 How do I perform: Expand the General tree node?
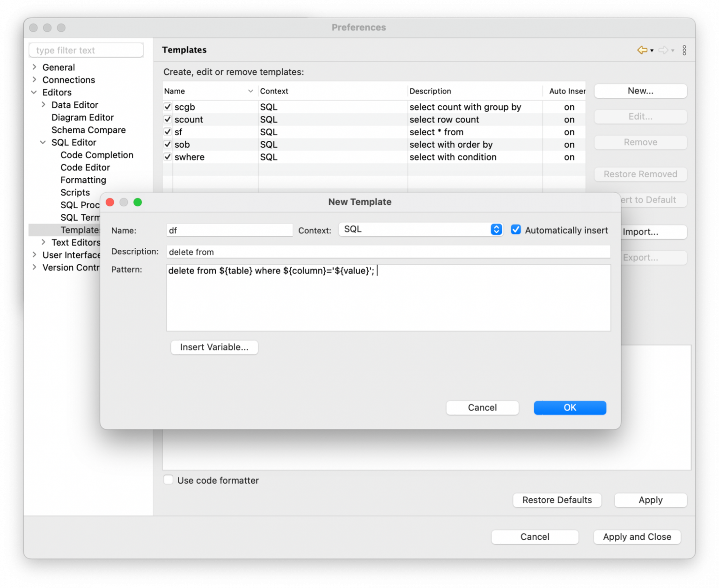[x=35, y=67]
